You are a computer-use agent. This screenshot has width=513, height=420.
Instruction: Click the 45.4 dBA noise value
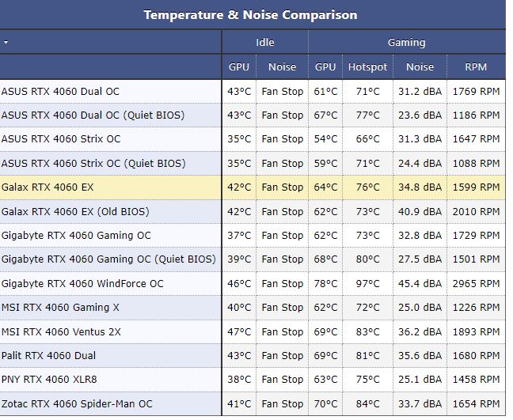point(420,283)
